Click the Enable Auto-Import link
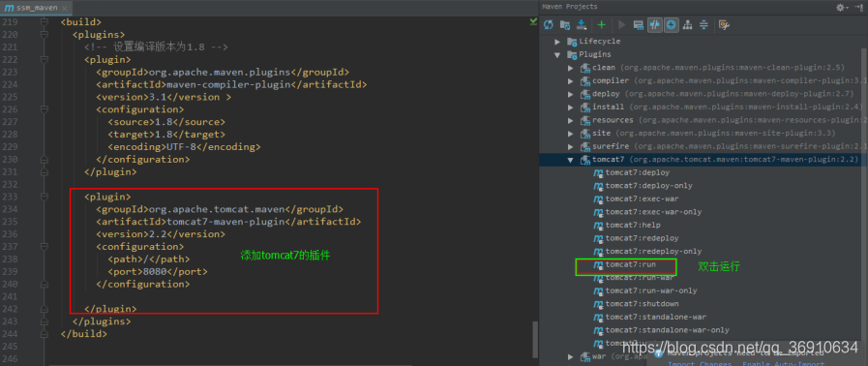Image resolution: width=868 pixels, height=366 pixels. [783, 364]
